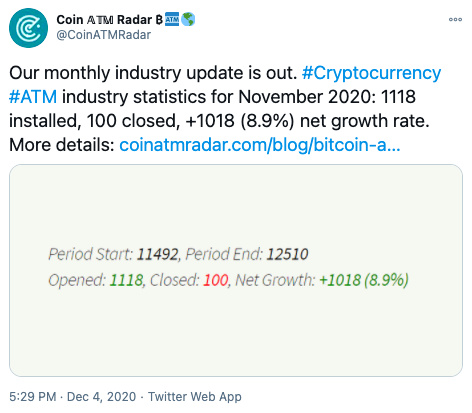Screen dimensions: 472x413
Task: Open the #Cryptocurrency hashtag
Action: click(x=371, y=73)
